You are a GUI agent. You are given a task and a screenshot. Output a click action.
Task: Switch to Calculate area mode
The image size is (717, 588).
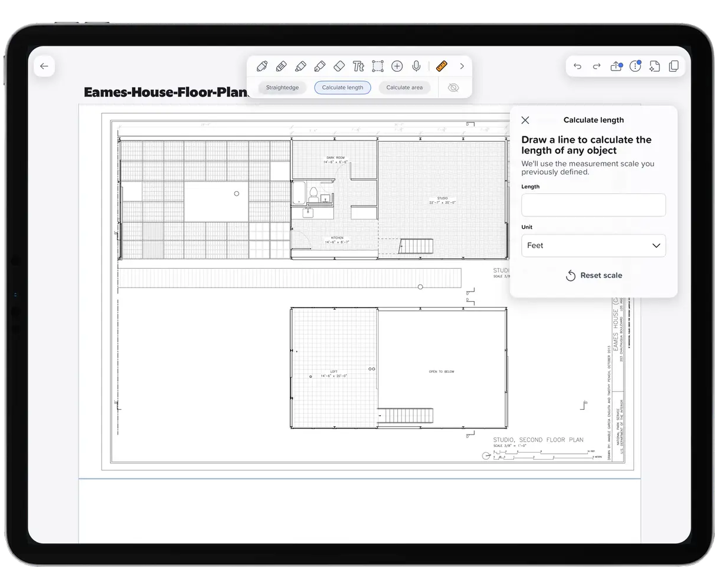[404, 88]
